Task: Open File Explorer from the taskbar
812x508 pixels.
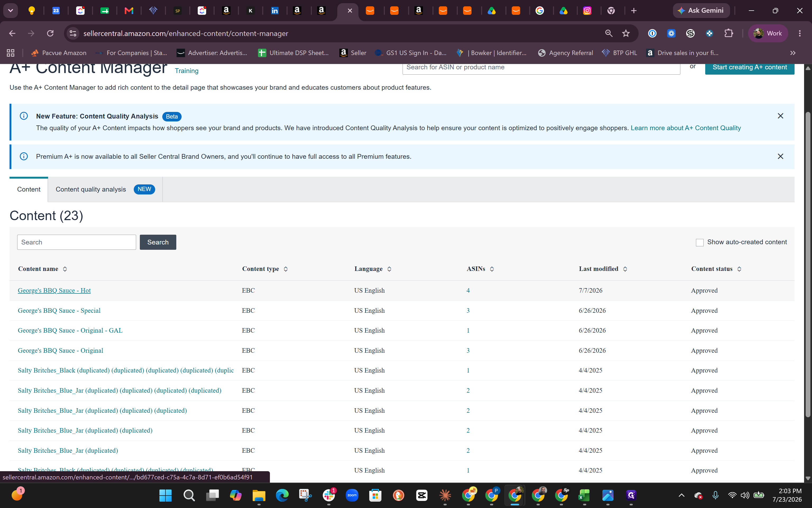Action: 259,495
